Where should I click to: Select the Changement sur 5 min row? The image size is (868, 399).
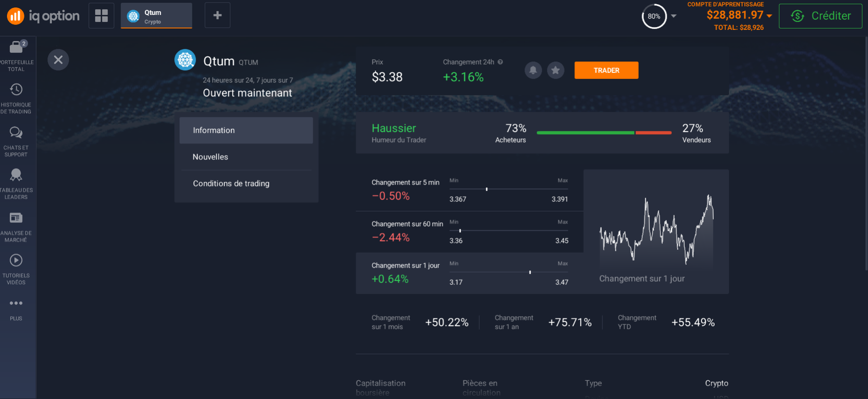[469, 190]
